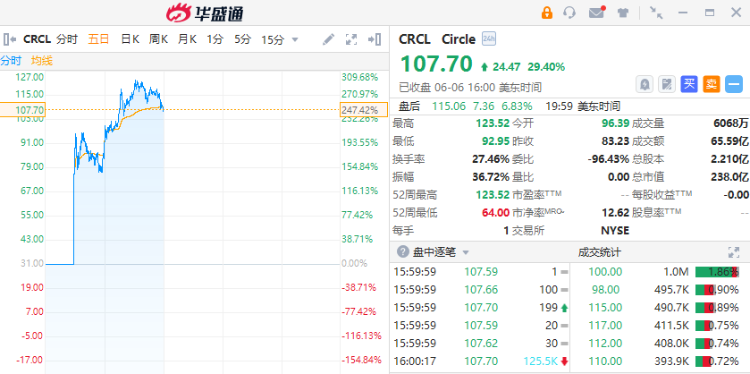Image resolution: width=750 pixels, height=374 pixels.
Task: Click the blue 买 buy button
Action: coord(689,85)
